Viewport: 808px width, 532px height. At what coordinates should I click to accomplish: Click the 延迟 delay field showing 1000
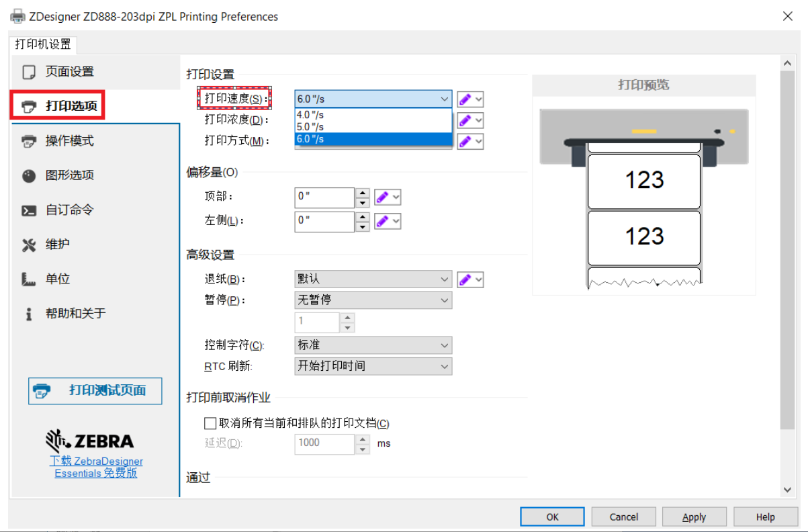[x=324, y=443]
